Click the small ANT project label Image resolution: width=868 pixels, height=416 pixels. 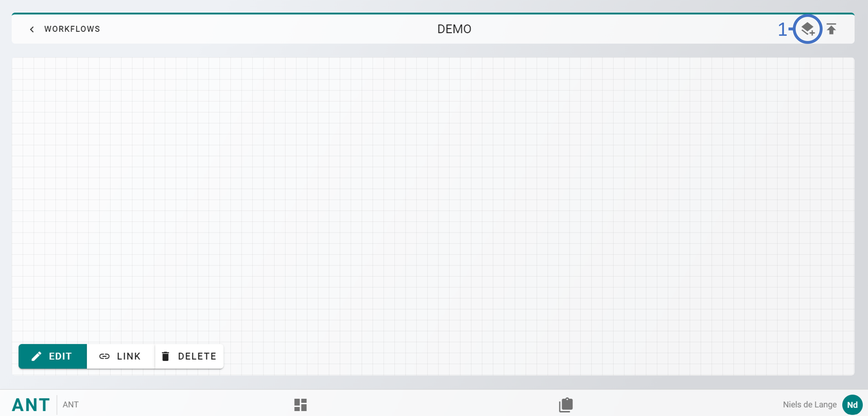70,405
